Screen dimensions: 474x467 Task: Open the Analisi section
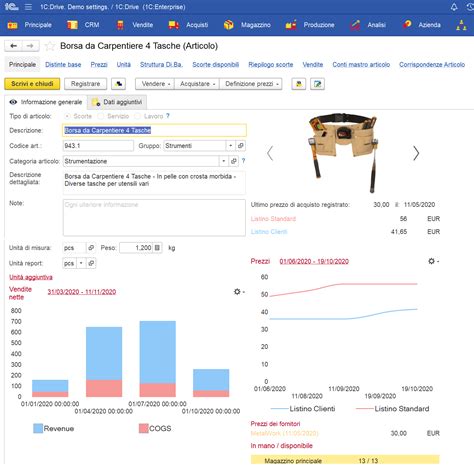tap(368, 25)
